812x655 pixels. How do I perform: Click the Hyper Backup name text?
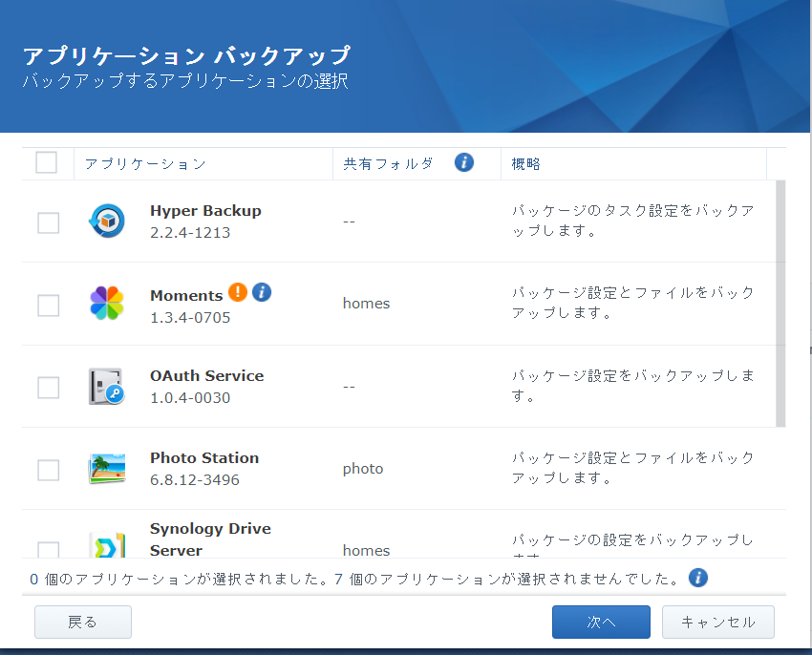pyautogui.click(x=205, y=211)
